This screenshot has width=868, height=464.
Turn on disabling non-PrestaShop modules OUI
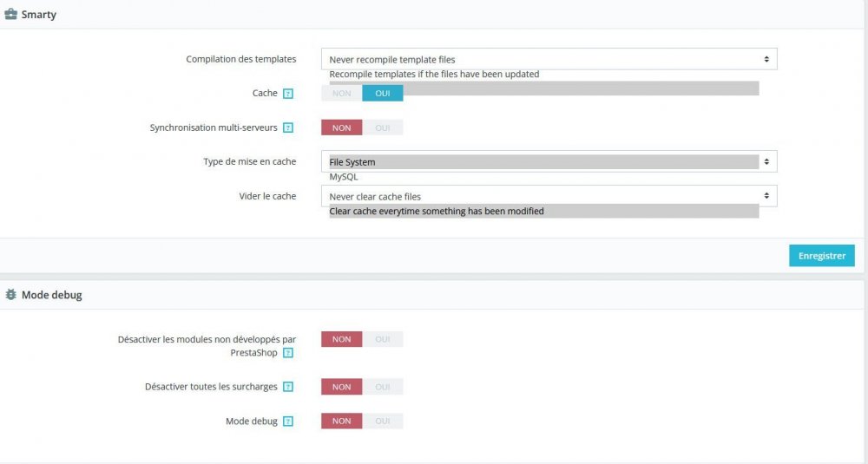(383, 339)
